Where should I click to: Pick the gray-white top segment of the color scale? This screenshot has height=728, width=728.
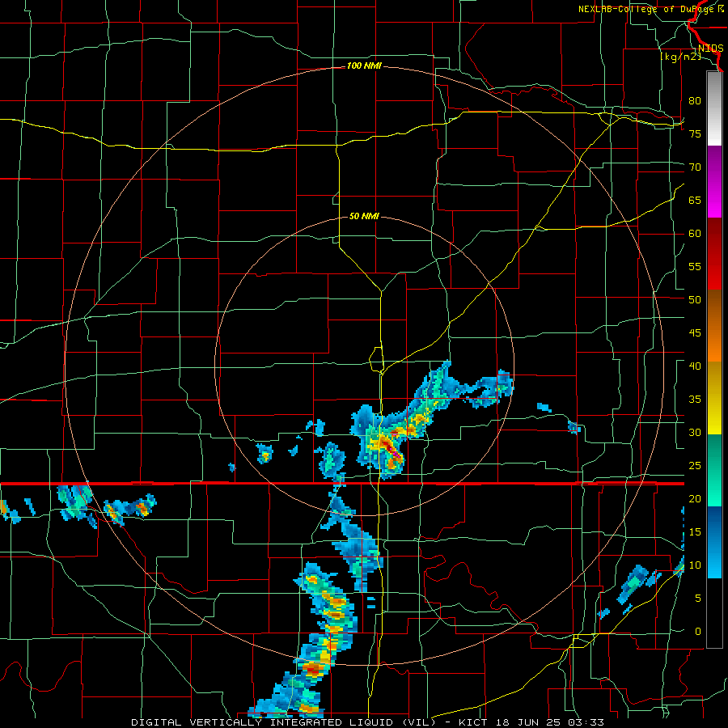point(714,108)
